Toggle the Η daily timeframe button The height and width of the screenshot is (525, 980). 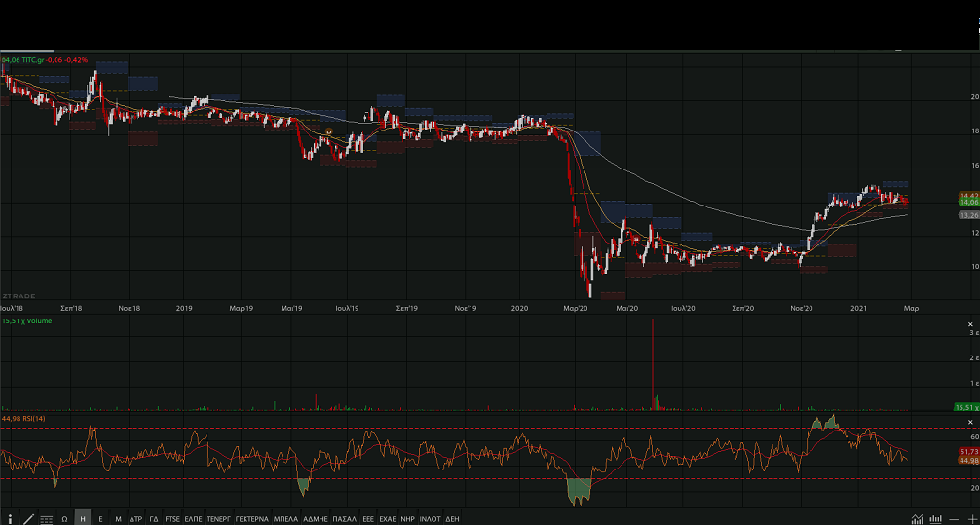[83, 518]
